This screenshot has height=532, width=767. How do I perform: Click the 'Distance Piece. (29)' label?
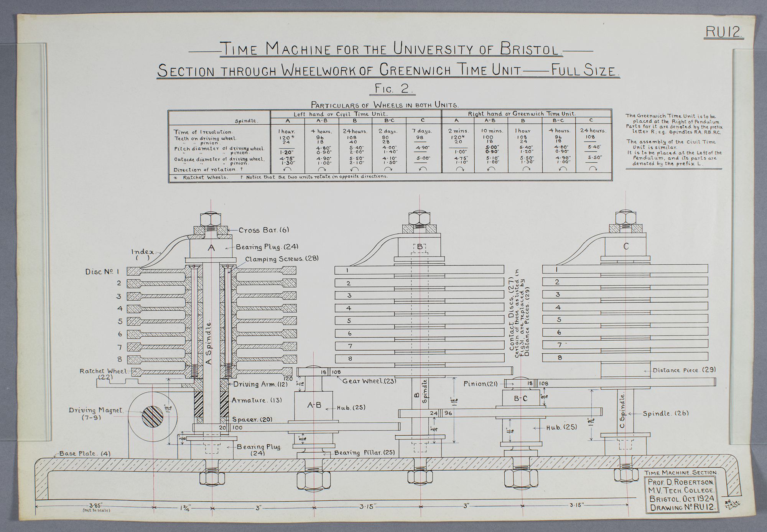[684, 370]
